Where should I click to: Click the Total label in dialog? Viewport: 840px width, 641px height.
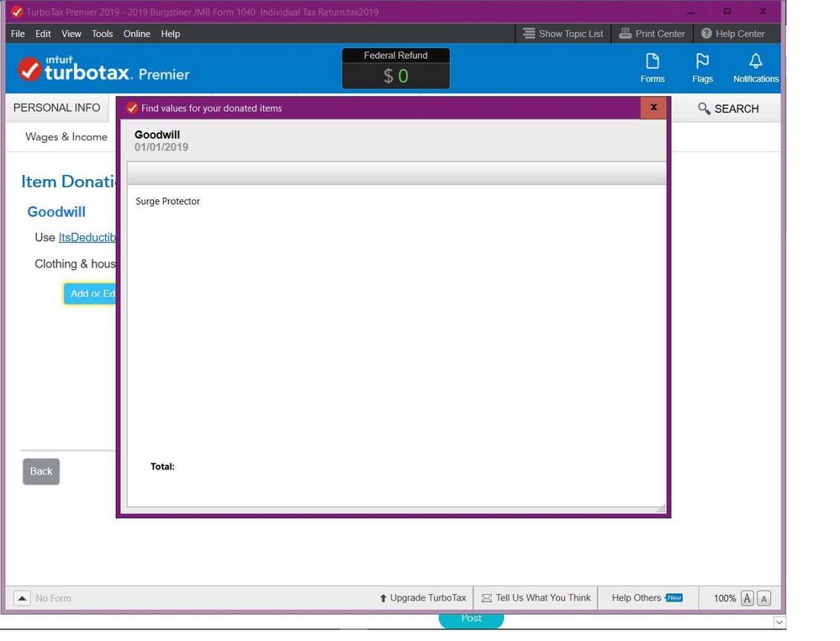pyautogui.click(x=162, y=467)
